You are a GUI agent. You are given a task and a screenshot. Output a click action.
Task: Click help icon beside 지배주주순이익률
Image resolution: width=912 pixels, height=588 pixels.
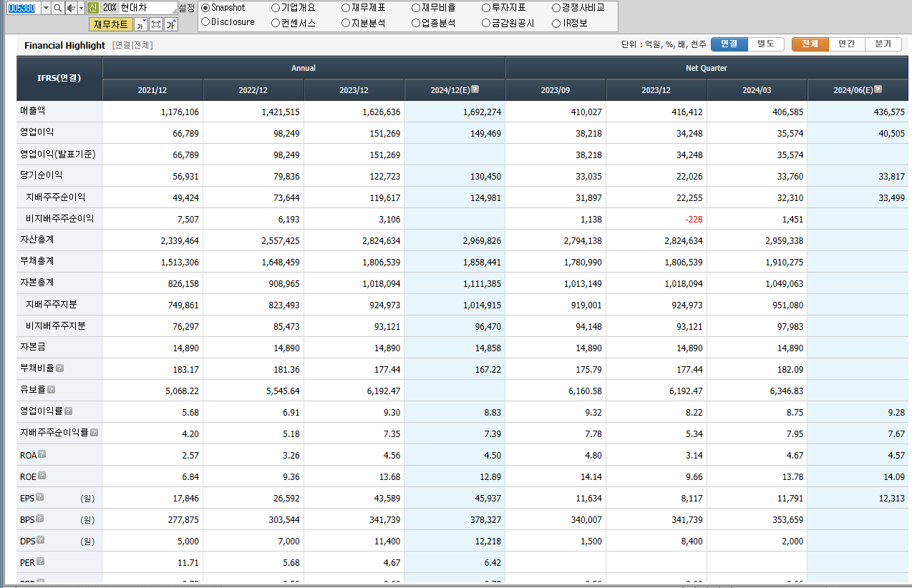tap(94, 433)
